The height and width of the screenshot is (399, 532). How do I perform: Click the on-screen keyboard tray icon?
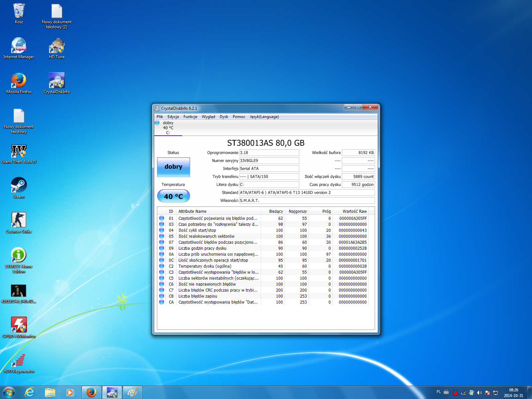[x=446, y=392]
